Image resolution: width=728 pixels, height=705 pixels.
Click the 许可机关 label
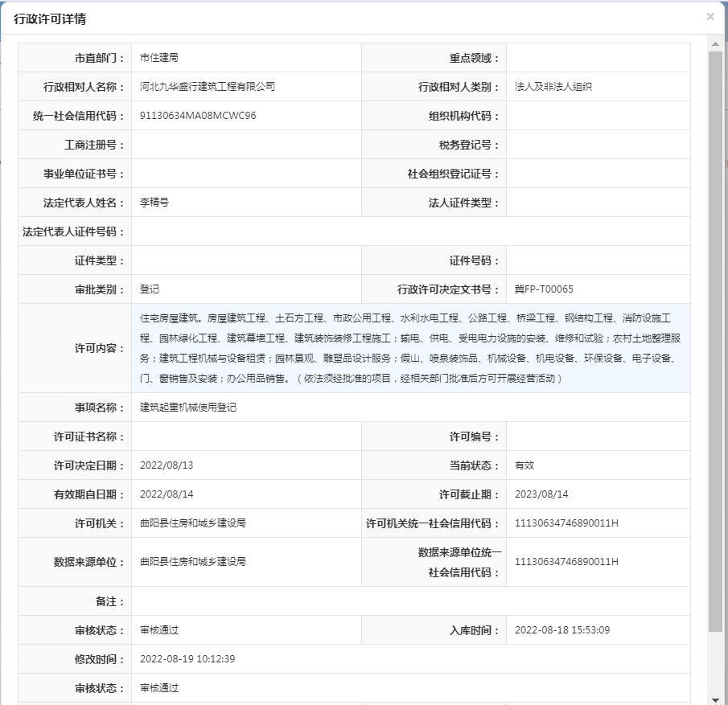tap(100, 523)
